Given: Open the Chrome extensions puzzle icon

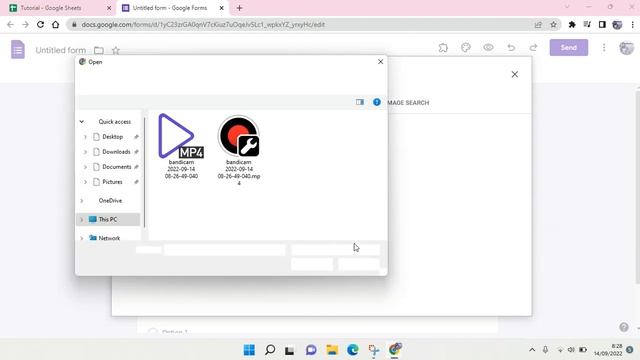Looking at the screenshot, I should (x=572, y=25).
